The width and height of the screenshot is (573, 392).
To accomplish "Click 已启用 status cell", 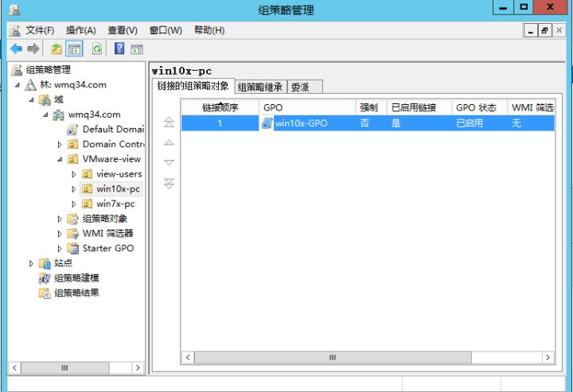I will pos(470,123).
